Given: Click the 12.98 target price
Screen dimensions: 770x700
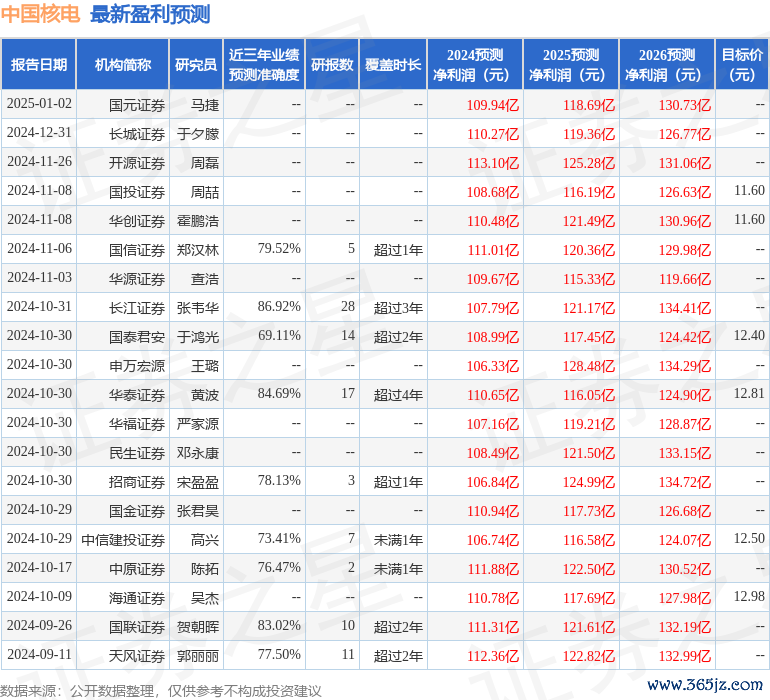Looking at the screenshot, I should 749,596.
